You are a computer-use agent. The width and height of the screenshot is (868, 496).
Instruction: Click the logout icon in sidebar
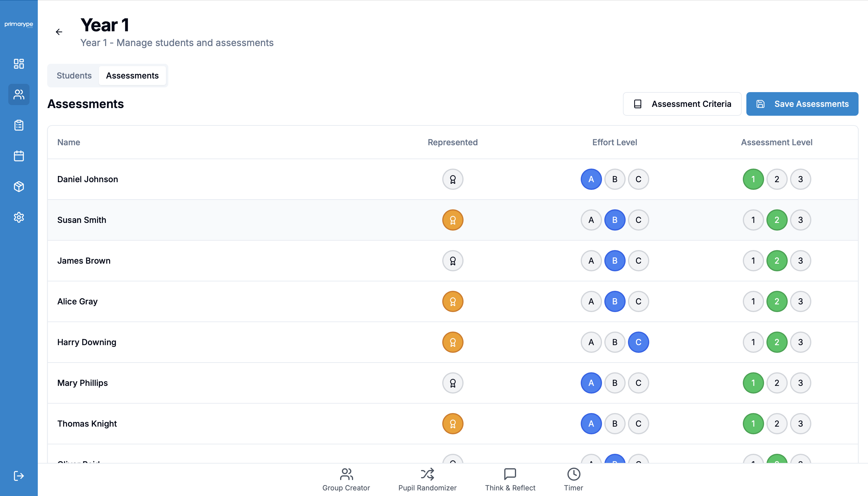click(x=19, y=476)
